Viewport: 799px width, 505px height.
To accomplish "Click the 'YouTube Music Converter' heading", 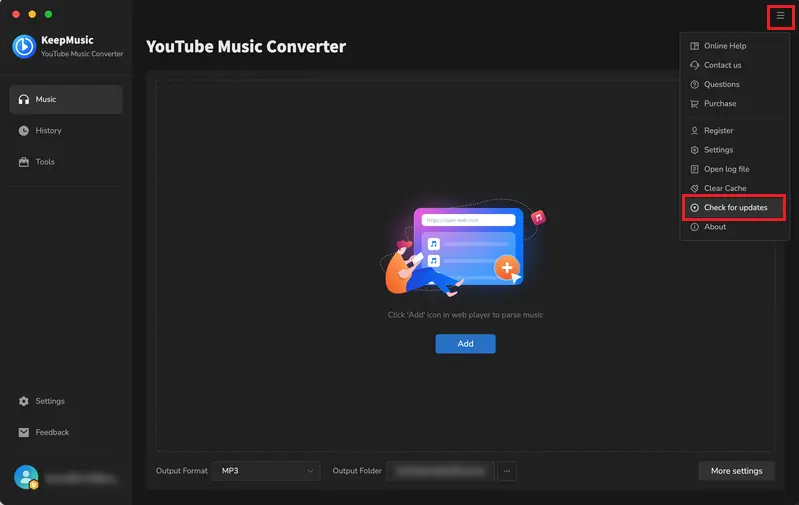I will (246, 46).
